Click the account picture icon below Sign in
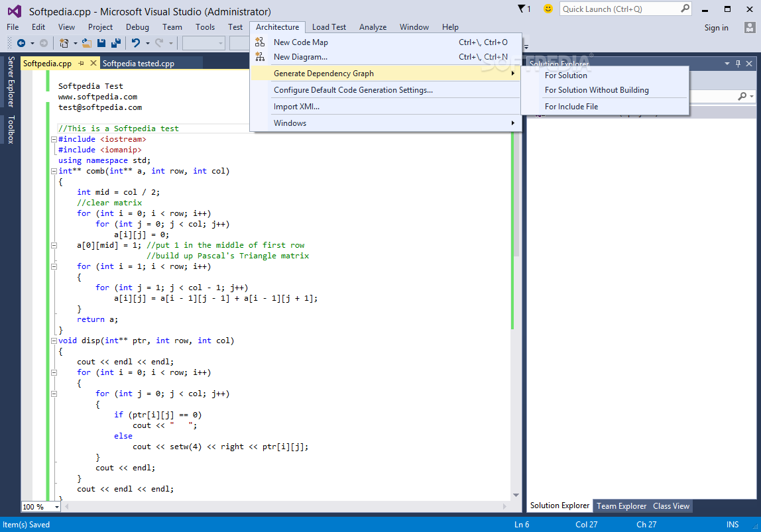The image size is (761, 532). (749, 27)
